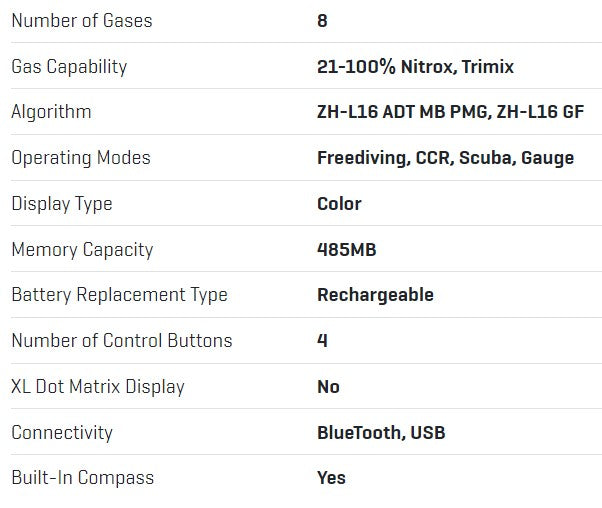This screenshot has width=602, height=508.
Task: Select the 'Freediving, CCR, Scuba, Gauge' value
Action: 445,158
